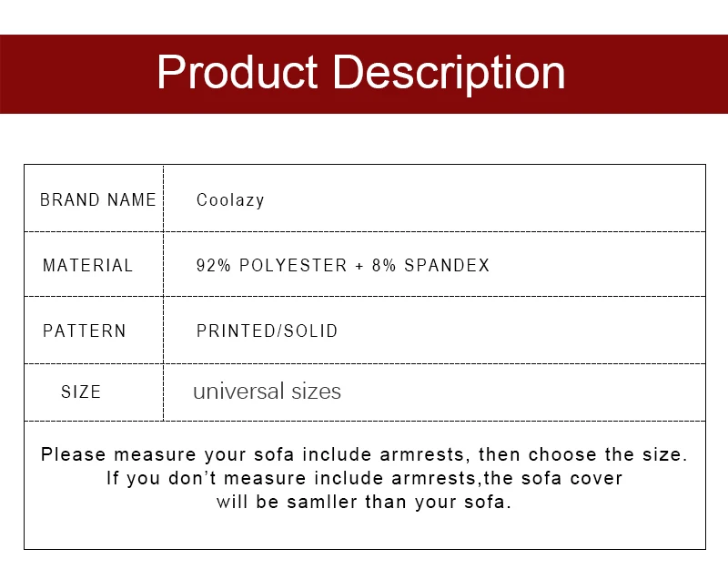Image resolution: width=728 pixels, height=580 pixels.
Task: Click the plus sign in material row
Action: (x=359, y=266)
